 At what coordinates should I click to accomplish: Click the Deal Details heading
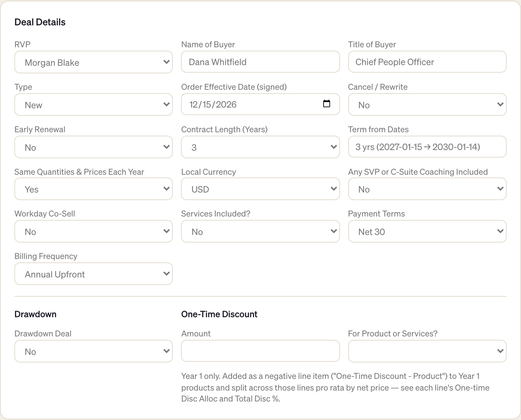(40, 22)
